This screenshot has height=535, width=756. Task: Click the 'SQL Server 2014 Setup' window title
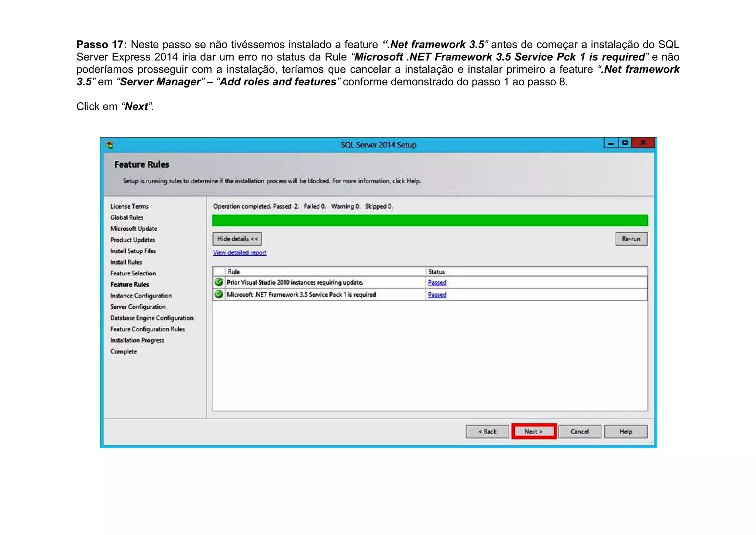click(378, 145)
